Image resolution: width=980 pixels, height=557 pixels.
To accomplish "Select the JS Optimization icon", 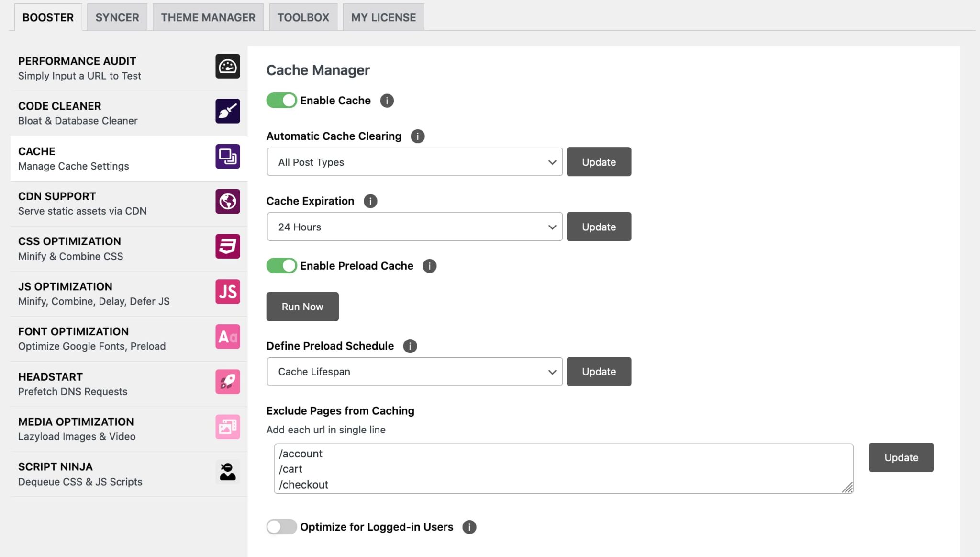I will click(228, 292).
